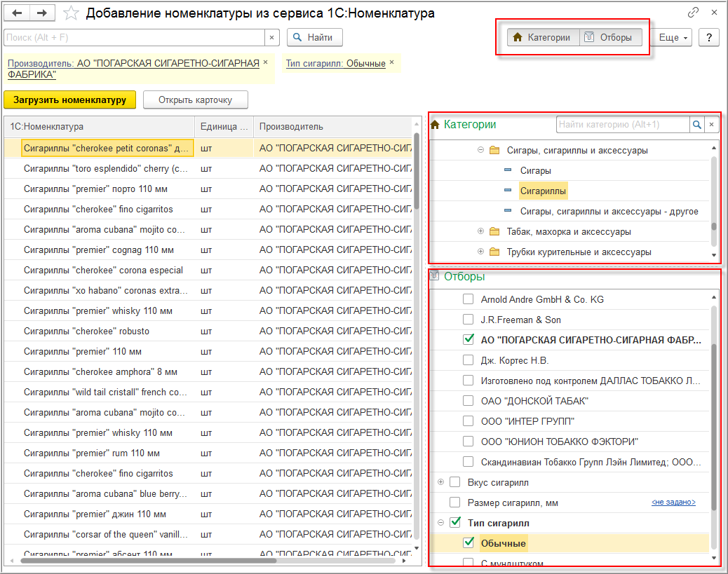Click into the main search field
The height and width of the screenshot is (574, 728).
point(133,38)
